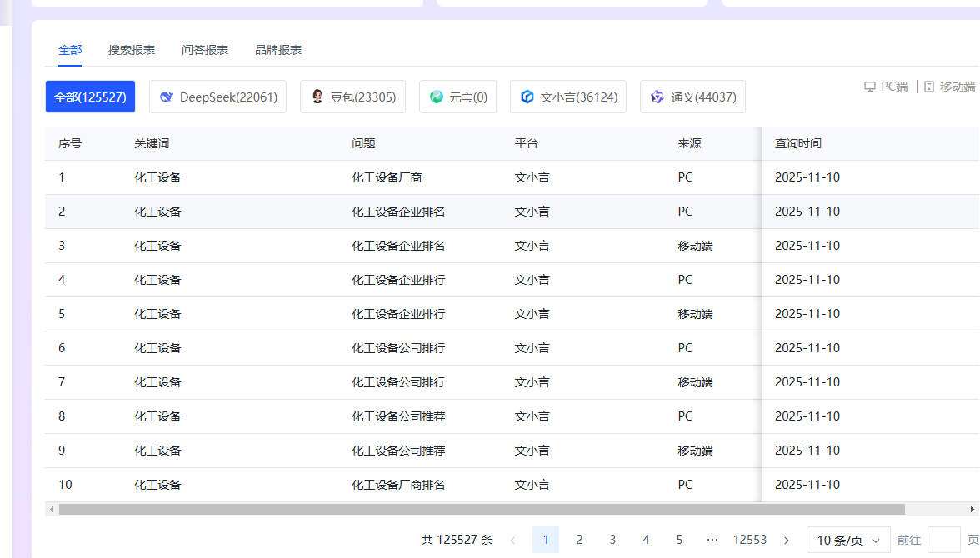The width and height of the screenshot is (980, 558).
Task: Select the DeepSeek platform filter icon
Action: click(166, 97)
